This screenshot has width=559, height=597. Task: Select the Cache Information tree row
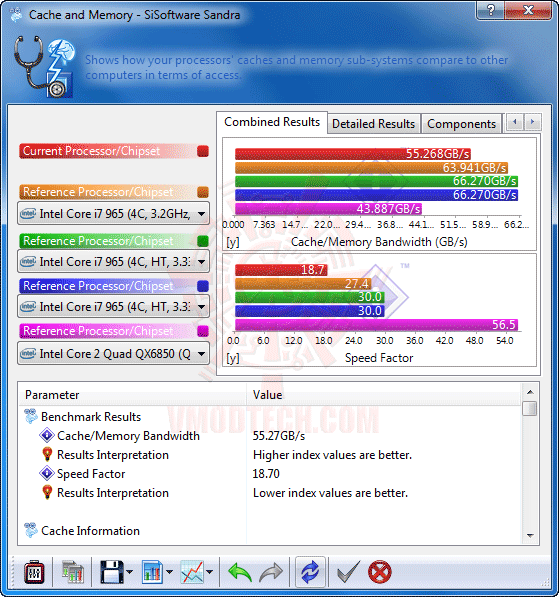[90, 531]
